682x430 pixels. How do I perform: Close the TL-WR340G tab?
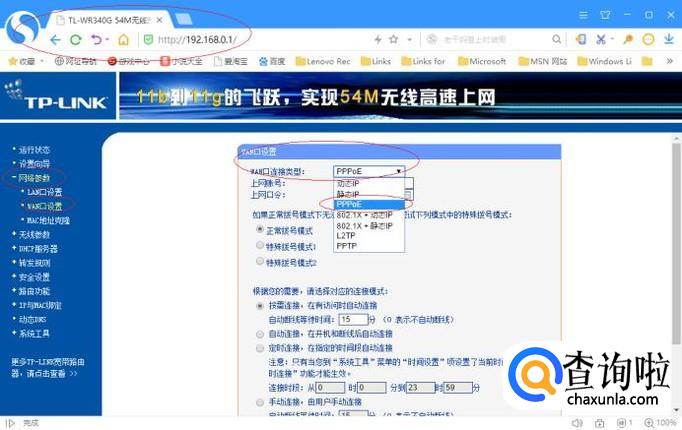(160, 20)
